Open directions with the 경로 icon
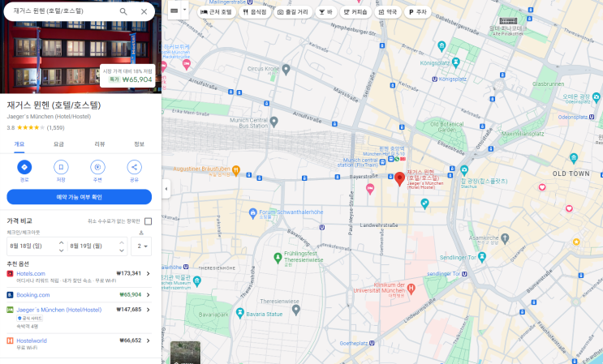This screenshot has height=364, width=603. [24, 167]
